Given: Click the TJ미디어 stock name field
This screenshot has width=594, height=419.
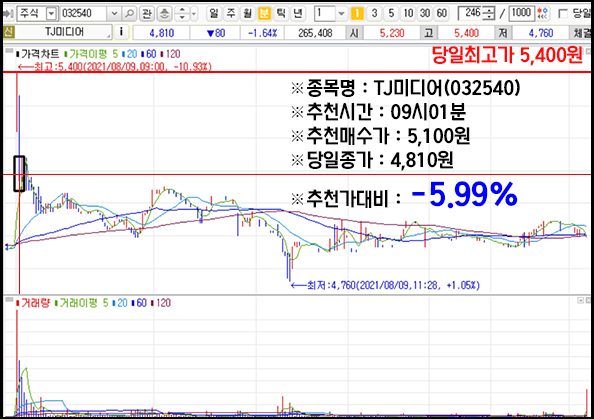Looking at the screenshot, I should (64, 32).
